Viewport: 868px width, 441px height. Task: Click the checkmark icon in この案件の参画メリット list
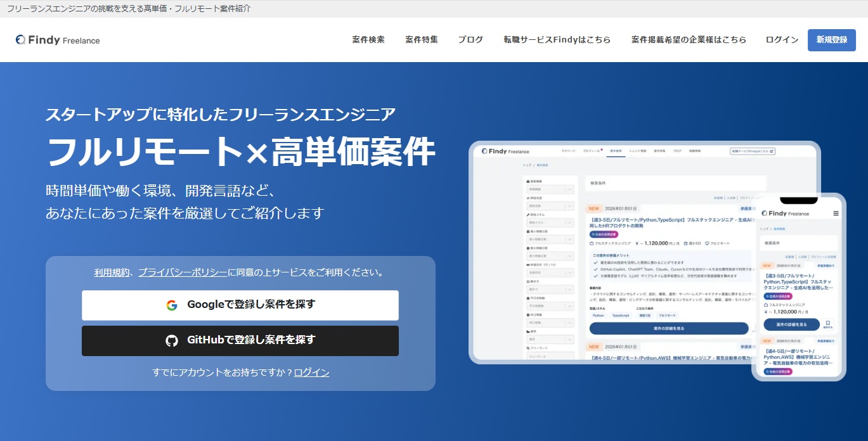pos(595,262)
